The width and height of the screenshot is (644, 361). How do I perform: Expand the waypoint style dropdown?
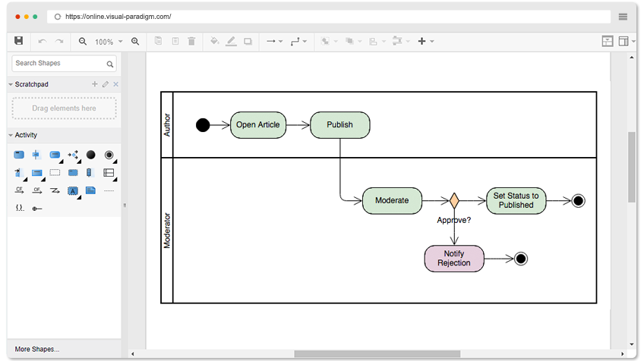click(x=305, y=42)
